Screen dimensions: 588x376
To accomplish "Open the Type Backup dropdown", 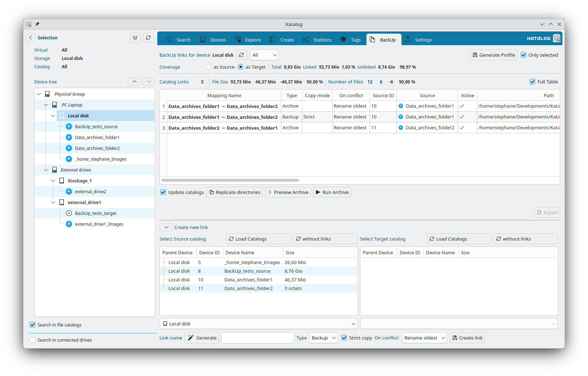I will point(324,338).
